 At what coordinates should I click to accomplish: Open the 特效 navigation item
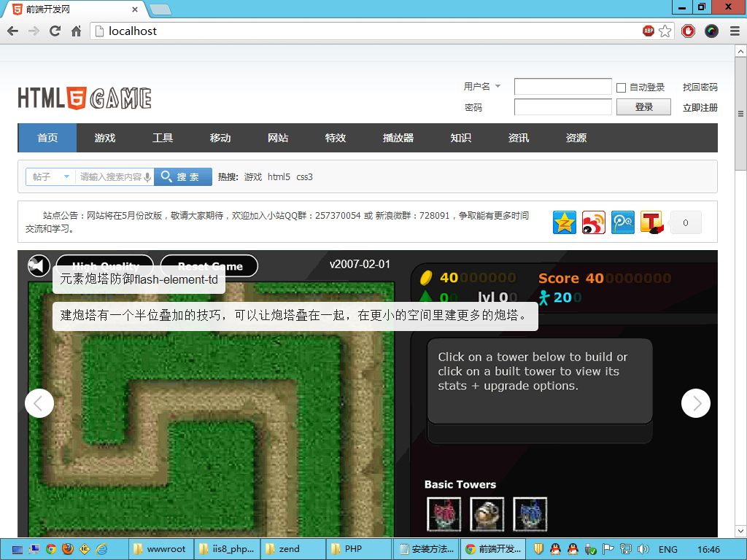[x=336, y=138]
